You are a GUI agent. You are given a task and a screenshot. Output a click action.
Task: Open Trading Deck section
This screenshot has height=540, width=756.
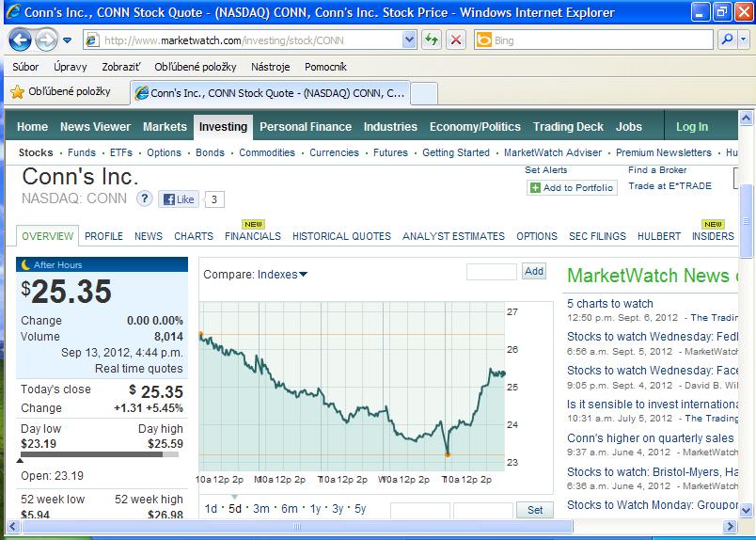568,127
